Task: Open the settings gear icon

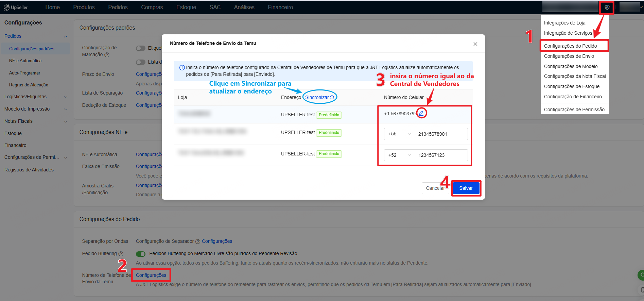Action: 607,7
